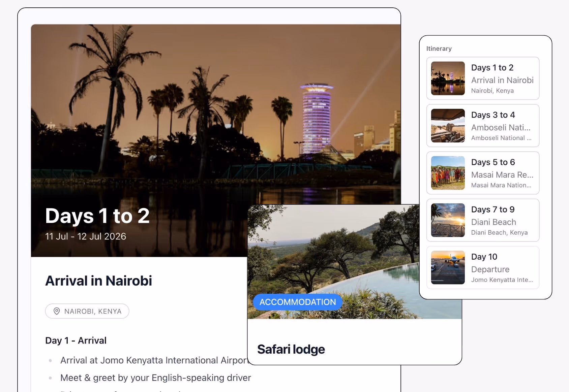Screen dimensions: 569x392
Task: Open the Days 1 to 2 itinerary card
Action: [x=483, y=78]
